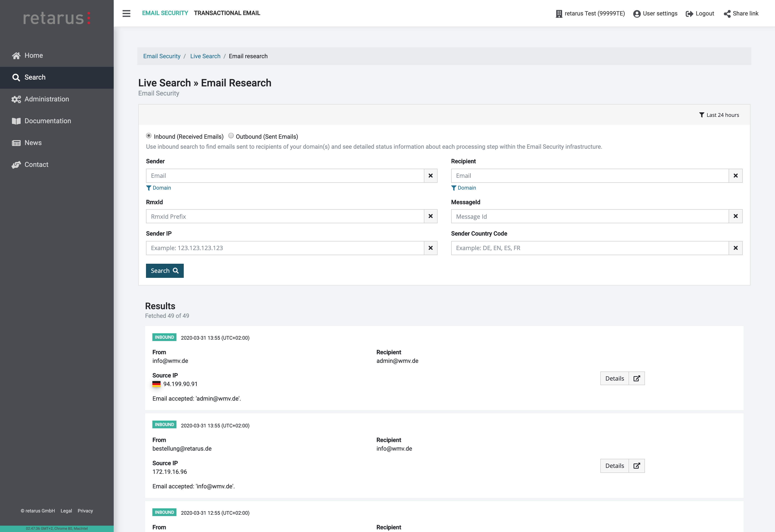Click 'Fetched 49 of 49' text
Image resolution: width=775 pixels, height=532 pixels.
coord(167,316)
